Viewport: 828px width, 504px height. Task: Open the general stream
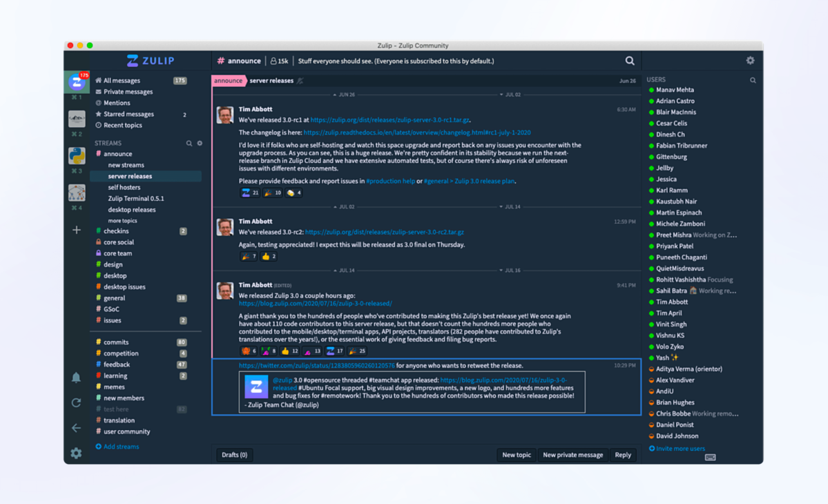(114, 298)
